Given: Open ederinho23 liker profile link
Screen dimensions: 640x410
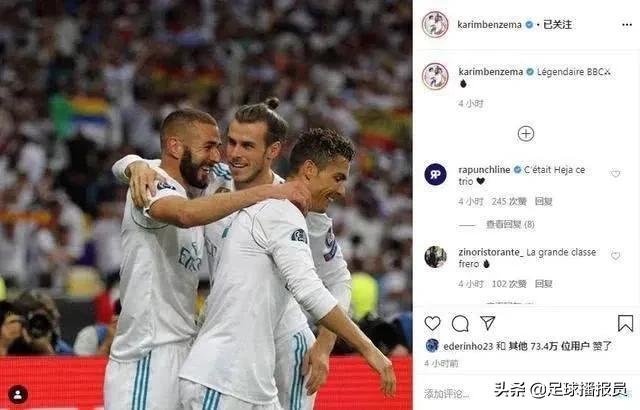Looking at the screenshot, I should [468, 346].
